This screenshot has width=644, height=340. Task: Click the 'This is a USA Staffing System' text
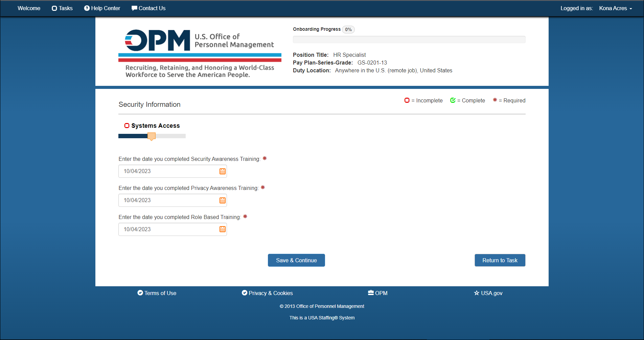(322, 318)
